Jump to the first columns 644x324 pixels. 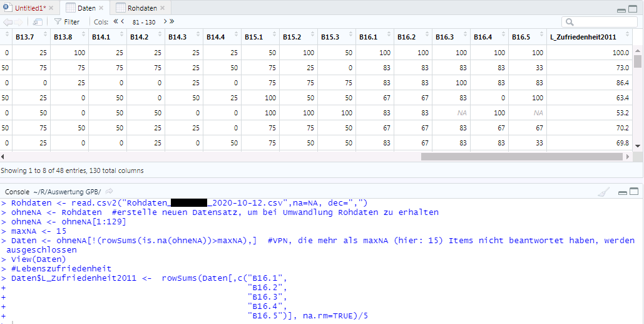coord(116,22)
